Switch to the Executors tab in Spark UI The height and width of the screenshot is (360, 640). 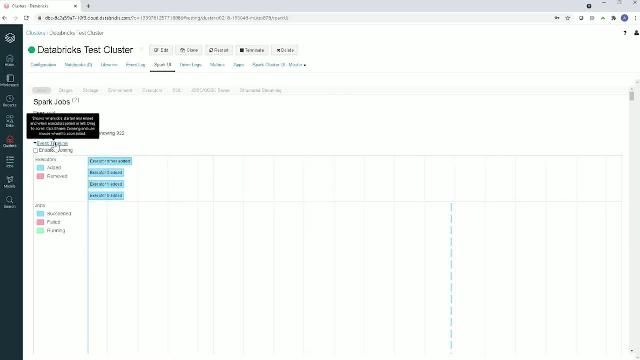152,90
